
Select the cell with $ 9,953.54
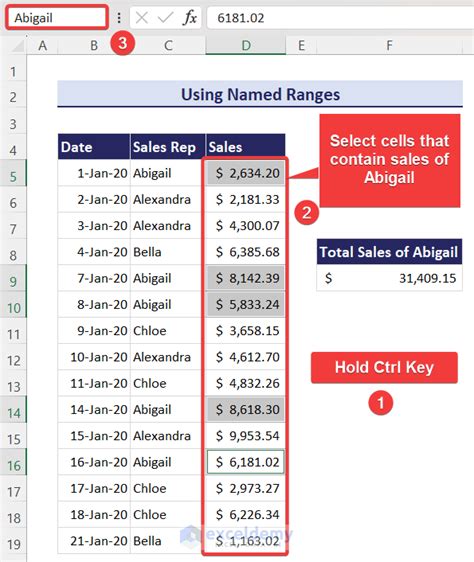246,436
